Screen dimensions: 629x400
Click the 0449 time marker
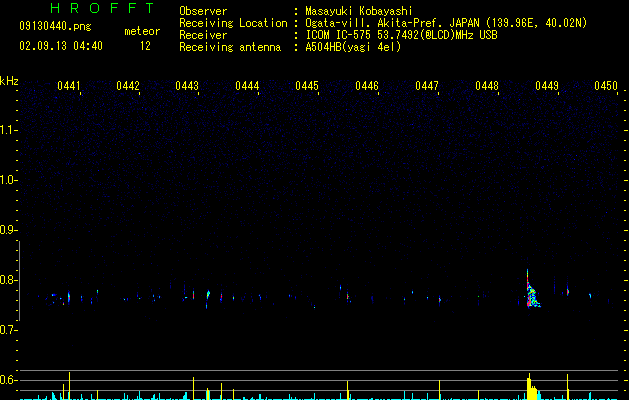coord(547,86)
